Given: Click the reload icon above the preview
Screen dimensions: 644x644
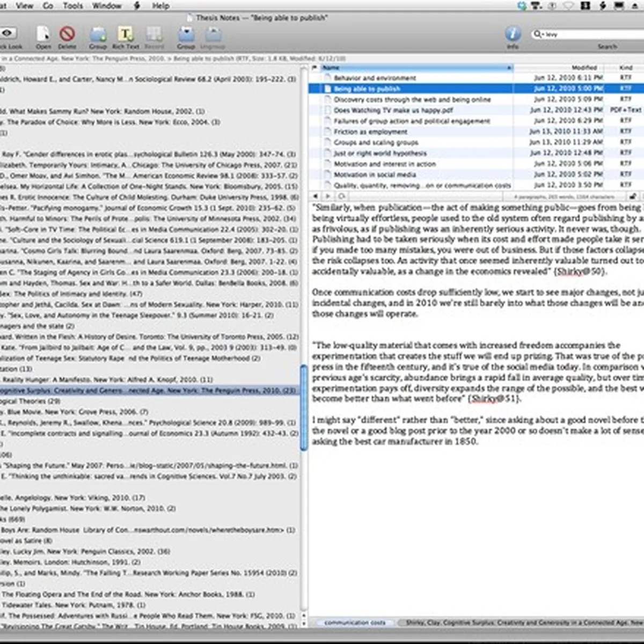Looking at the screenshot, I should coord(341,196).
